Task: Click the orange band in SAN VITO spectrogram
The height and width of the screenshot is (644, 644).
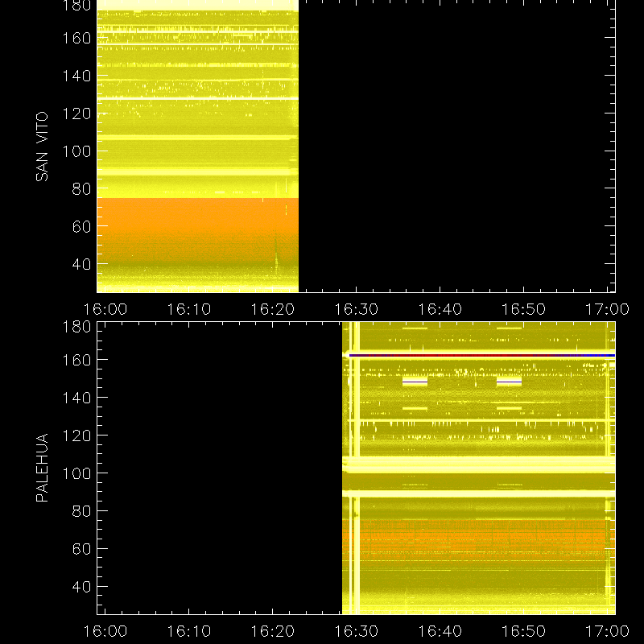Action: point(197,230)
